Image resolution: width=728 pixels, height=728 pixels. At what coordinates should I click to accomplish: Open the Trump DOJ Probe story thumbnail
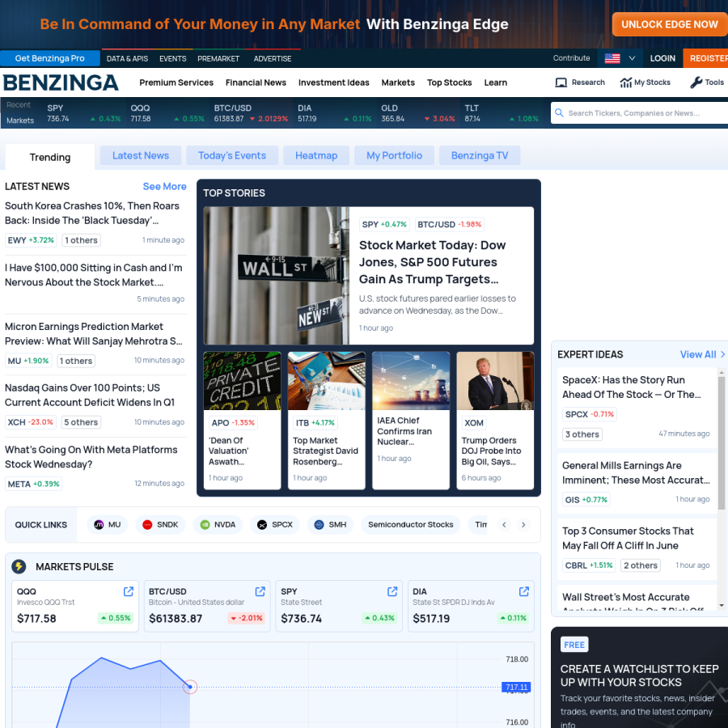pos(495,381)
